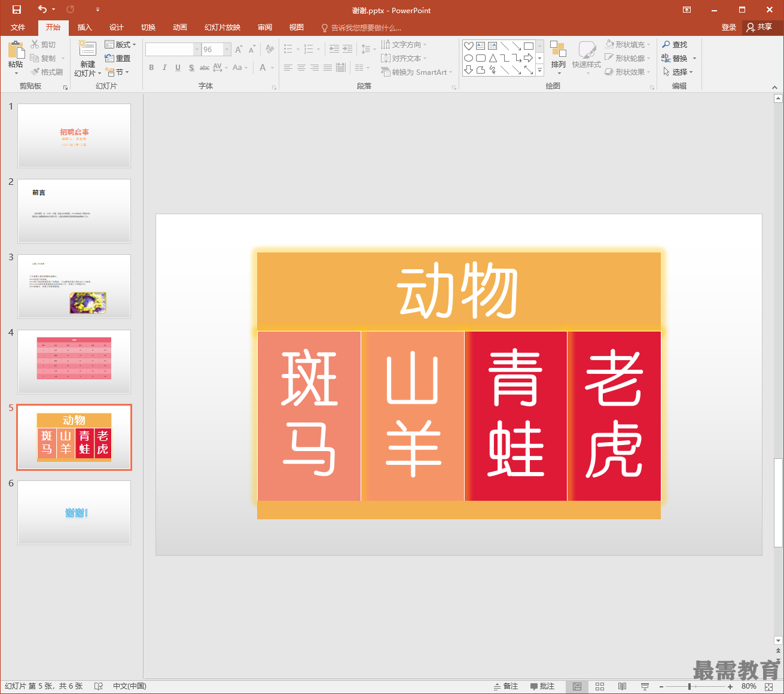Click the Share button
The height and width of the screenshot is (694, 784).
point(760,28)
